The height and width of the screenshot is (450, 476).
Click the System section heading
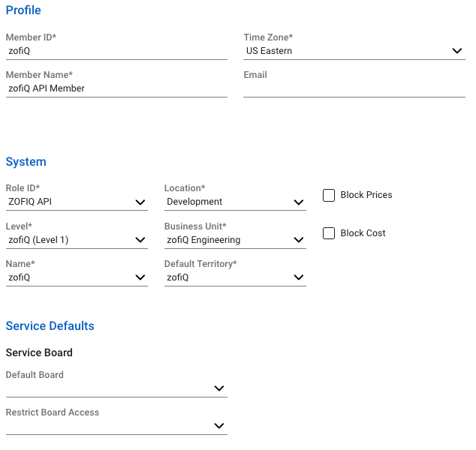click(x=26, y=161)
